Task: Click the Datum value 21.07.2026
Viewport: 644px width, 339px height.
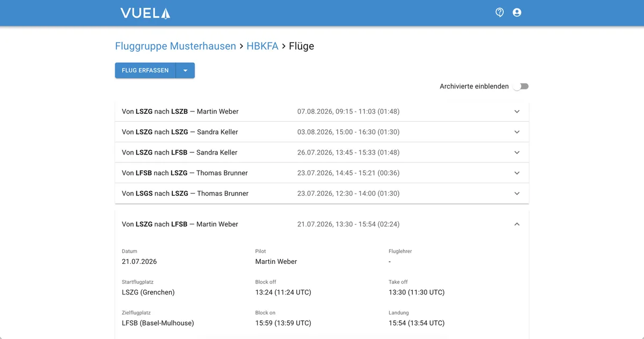Action: (x=140, y=262)
